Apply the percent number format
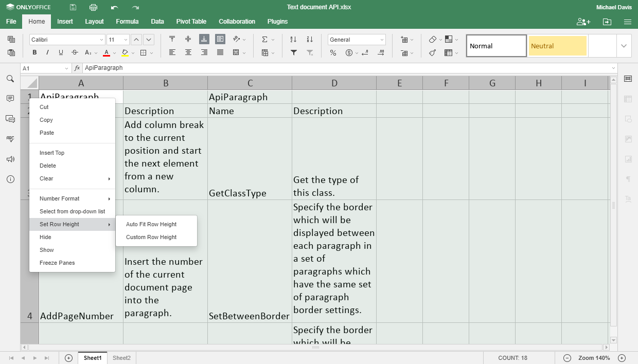638x364 pixels. tap(332, 52)
